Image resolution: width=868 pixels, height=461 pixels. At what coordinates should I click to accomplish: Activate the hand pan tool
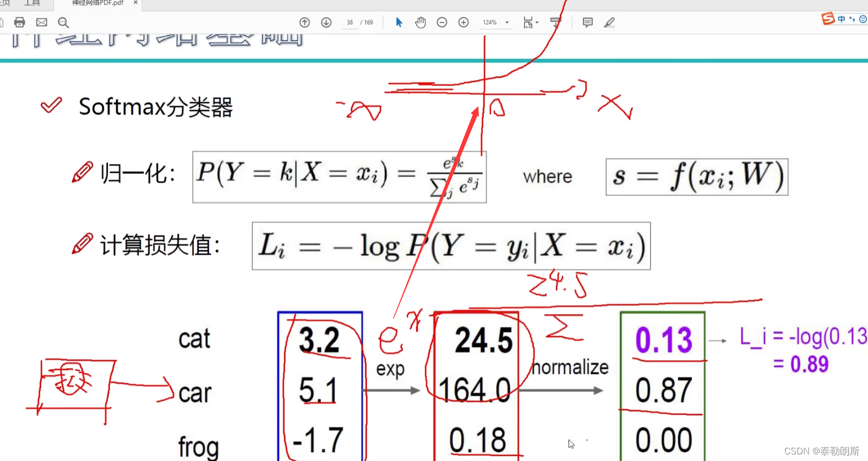(421, 23)
